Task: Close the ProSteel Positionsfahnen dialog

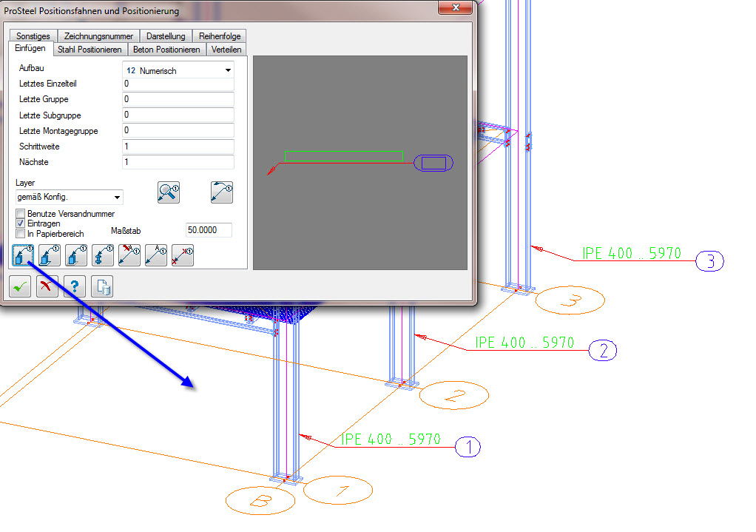Action: [455, 7]
